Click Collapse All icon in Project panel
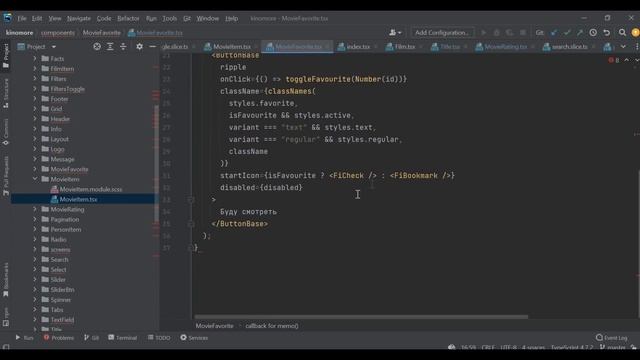640x360 pixels. click(x=123, y=47)
